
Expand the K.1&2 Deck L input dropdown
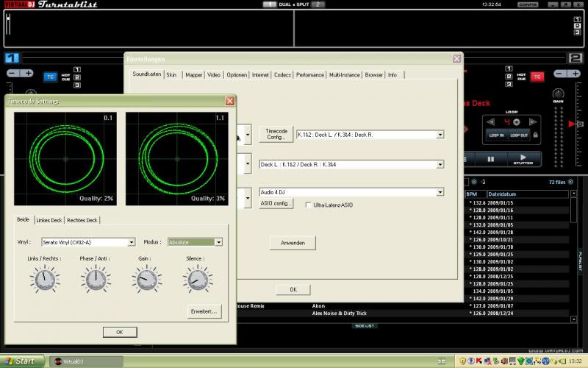(x=440, y=135)
